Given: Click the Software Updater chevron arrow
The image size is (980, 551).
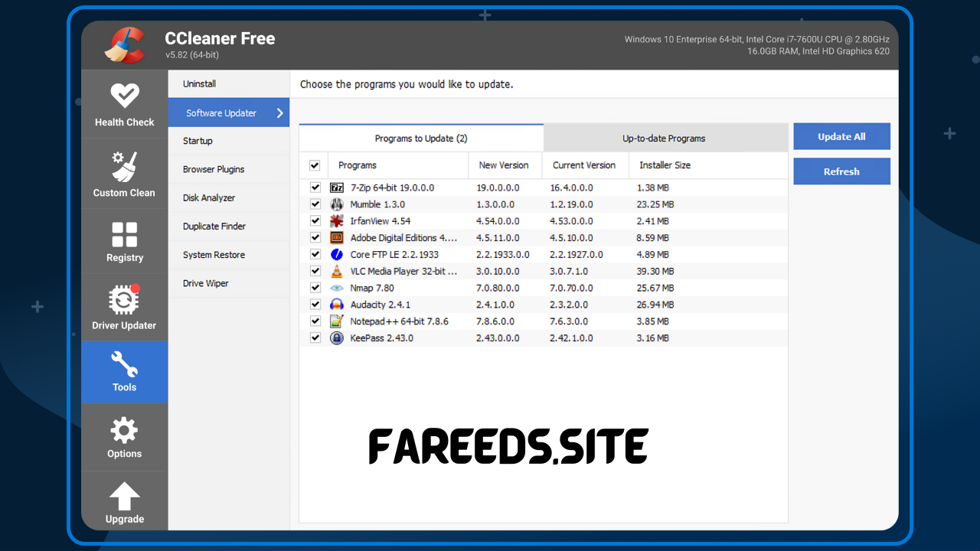Looking at the screenshot, I should (279, 113).
